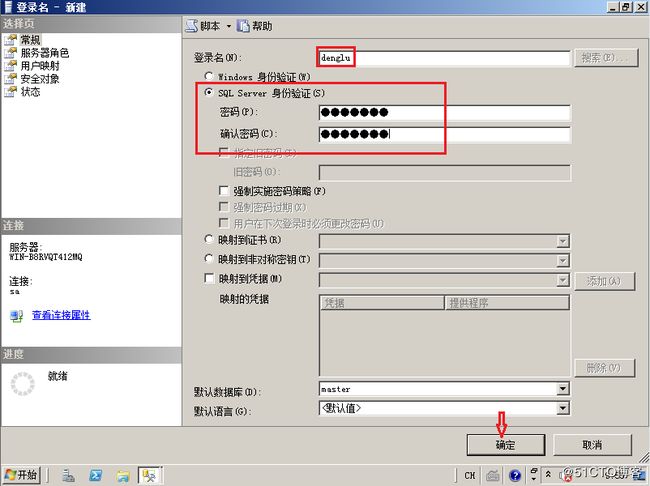The height and width of the screenshot is (486, 650).
Task: Open Server Manager from taskbar
Action: [x=68, y=475]
